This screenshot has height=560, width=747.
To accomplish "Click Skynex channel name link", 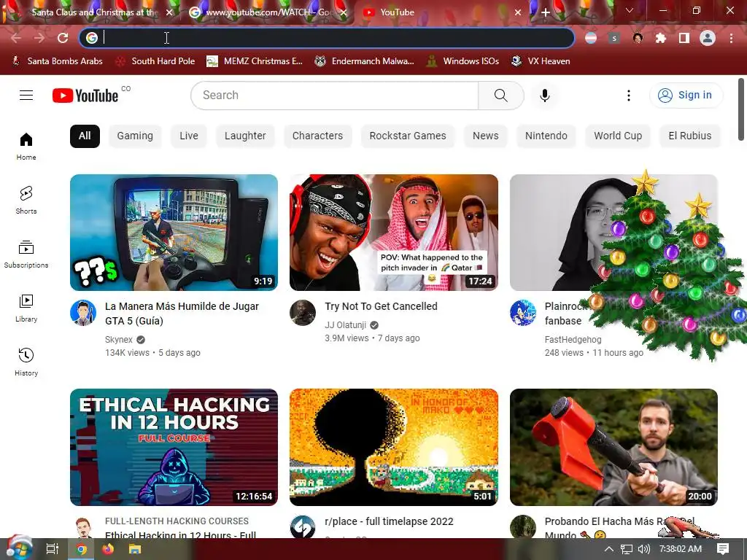I will click(x=119, y=340).
